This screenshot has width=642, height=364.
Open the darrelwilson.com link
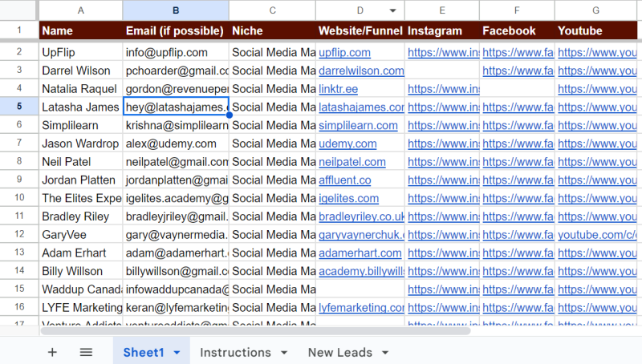click(x=361, y=71)
